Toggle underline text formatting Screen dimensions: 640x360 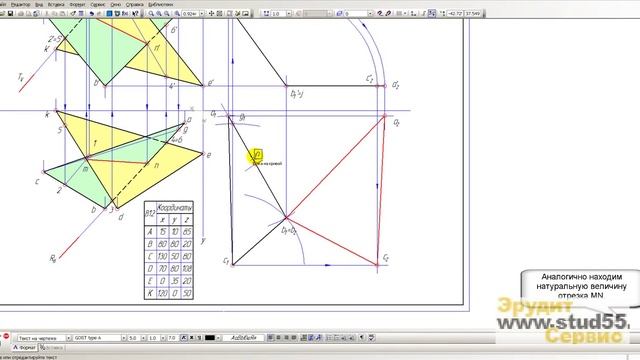pyautogui.click(x=199, y=338)
